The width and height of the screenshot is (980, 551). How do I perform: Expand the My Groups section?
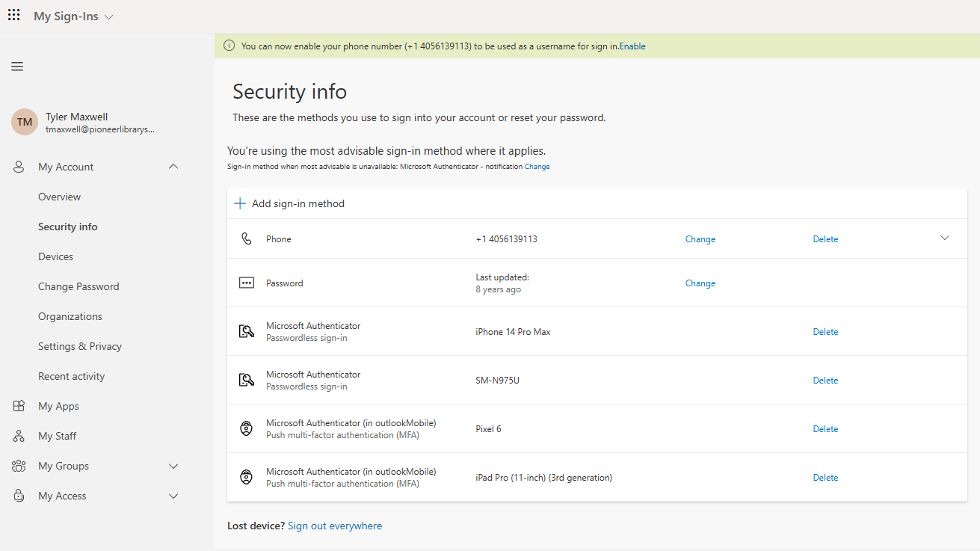pyautogui.click(x=173, y=466)
